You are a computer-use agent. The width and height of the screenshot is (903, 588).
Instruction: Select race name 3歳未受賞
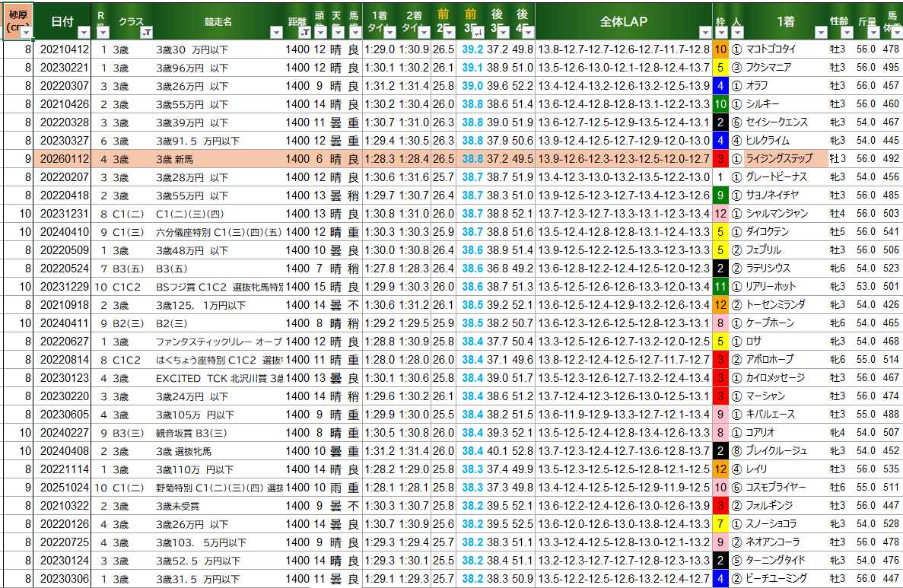pyautogui.click(x=218, y=506)
